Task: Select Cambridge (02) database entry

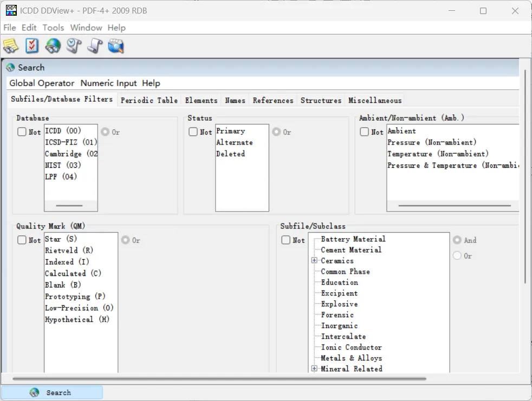Action: pyautogui.click(x=71, y=154)
